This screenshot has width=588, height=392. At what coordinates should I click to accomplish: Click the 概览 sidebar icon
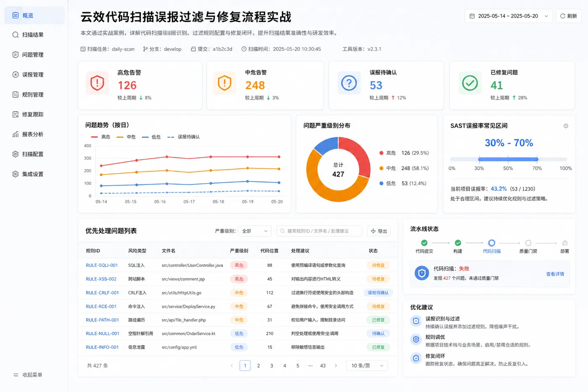16,16
